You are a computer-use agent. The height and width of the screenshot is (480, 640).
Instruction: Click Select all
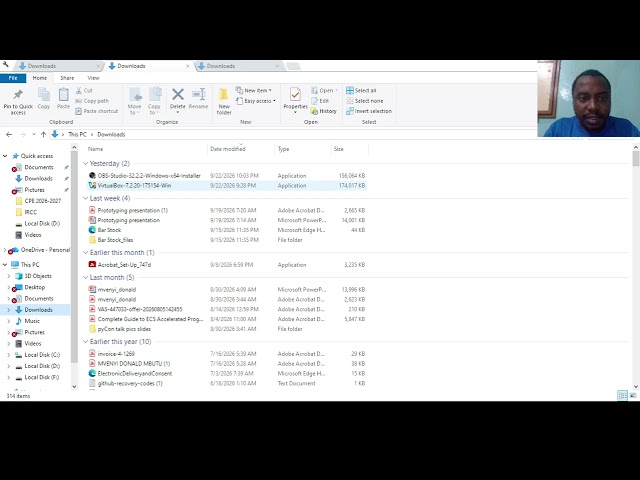pyautogui.click(x=361, y=90)
